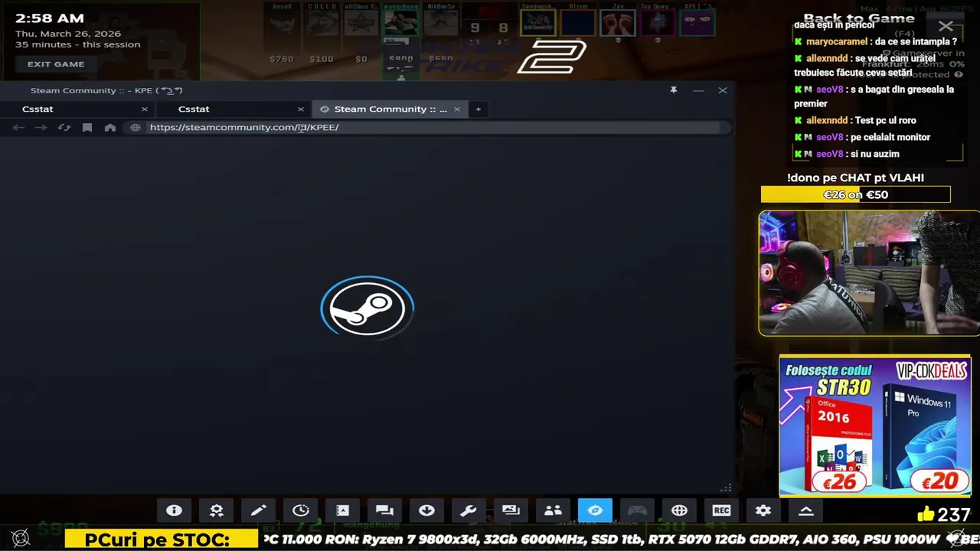Screen dimensions: 980x551
Task: Click maryocaramel's chat message
Action: pos(876,41)
